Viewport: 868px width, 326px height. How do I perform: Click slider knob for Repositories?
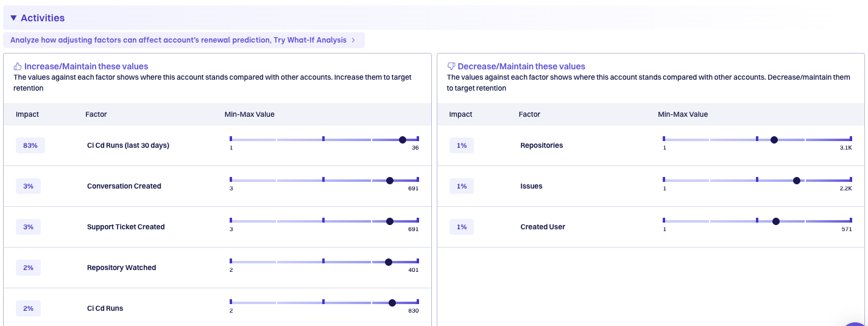click(x=774, y=140)
